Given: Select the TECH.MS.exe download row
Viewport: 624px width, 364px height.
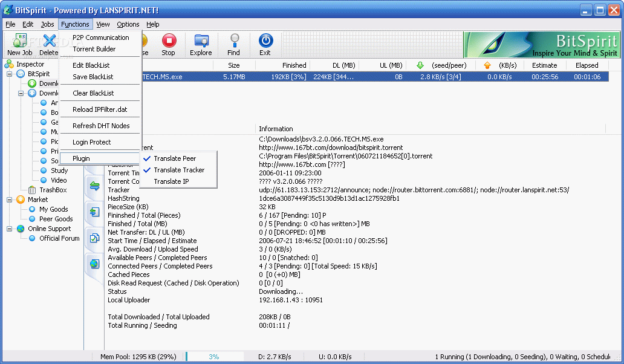Looking at the screenshot, I should pos(375,77).
